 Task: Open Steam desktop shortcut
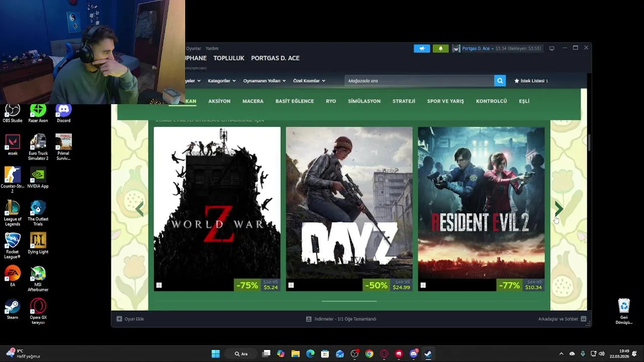coord(13,309)
